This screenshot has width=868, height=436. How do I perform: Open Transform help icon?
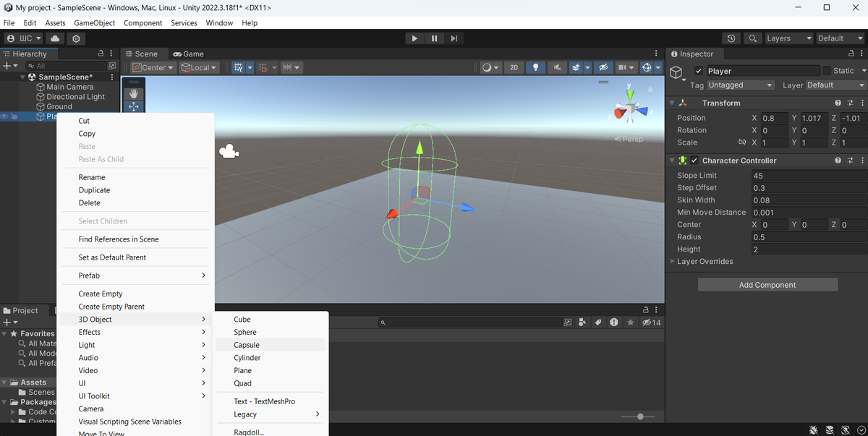click(x=838, y=103)
